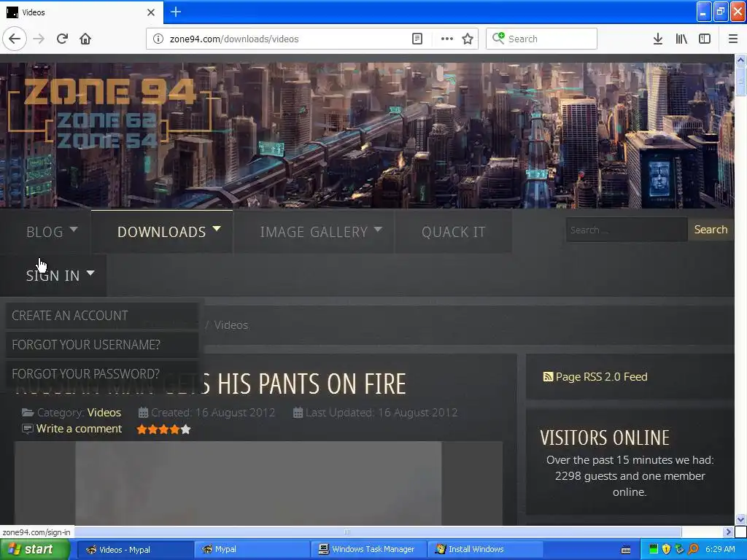The width and height of the screenshot is (747, 560).
Task: Switch to Videos - Mypal taskbar window
Action: pos(134,550)
